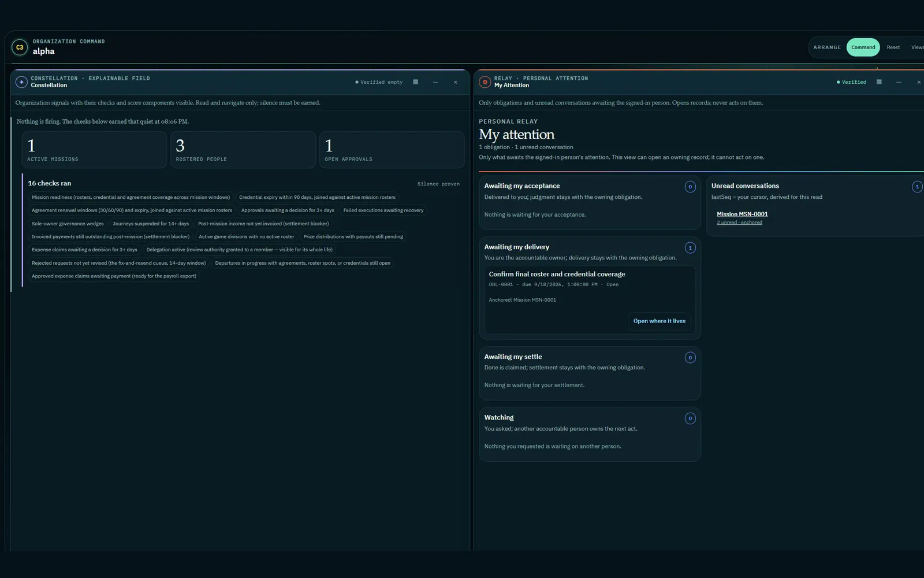Click Post-mission income not yet invoiced chip
Viewport: 924px width, 578px height.
[263, 224]
